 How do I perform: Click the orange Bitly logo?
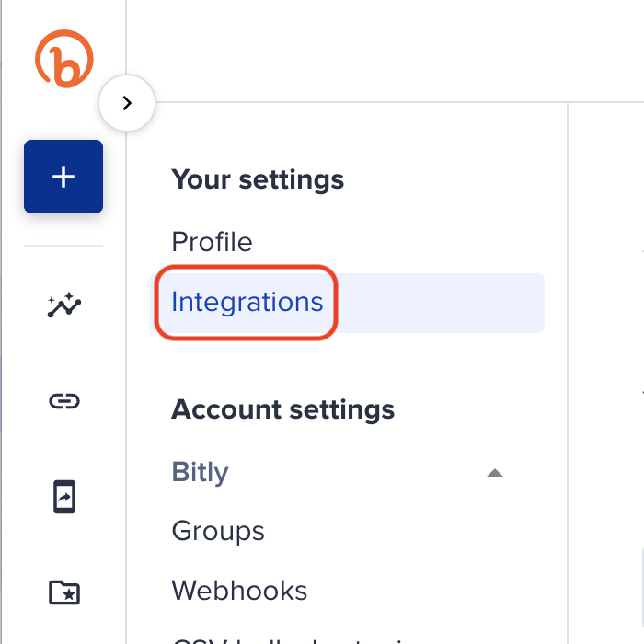[x=64, y=59]
